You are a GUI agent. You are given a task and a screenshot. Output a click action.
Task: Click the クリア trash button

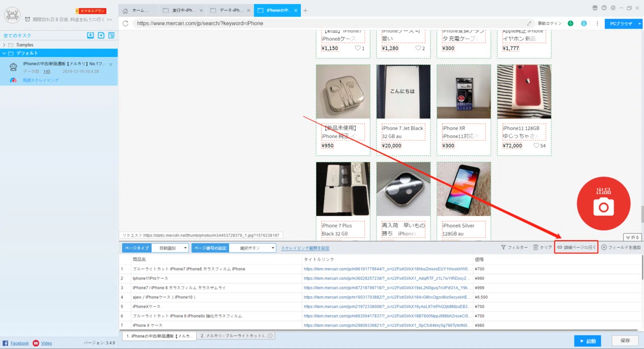point(542,247)
